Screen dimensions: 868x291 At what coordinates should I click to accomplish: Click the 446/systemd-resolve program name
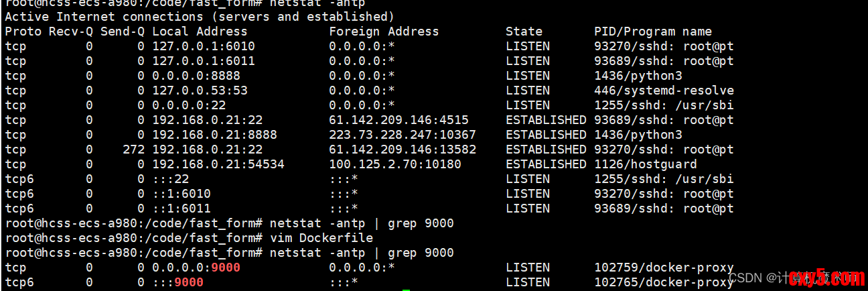tap(664, 91)
